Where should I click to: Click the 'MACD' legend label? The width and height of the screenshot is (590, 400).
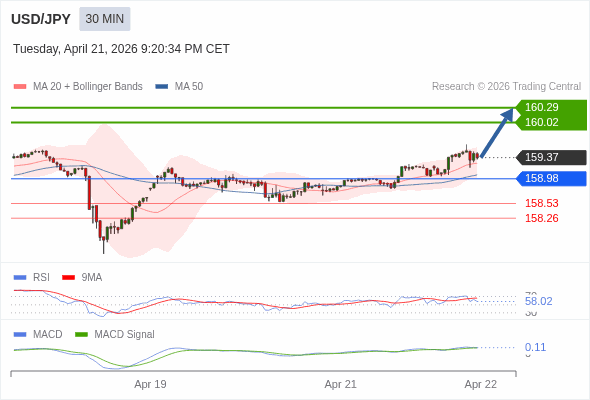(x=48, y=335)
